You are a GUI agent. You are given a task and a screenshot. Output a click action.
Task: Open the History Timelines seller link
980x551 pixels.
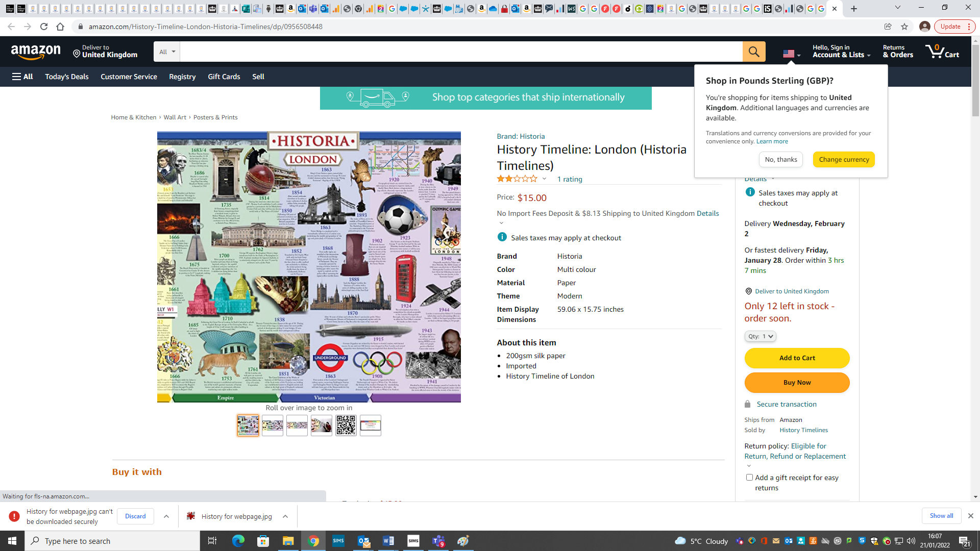[803, 430]
